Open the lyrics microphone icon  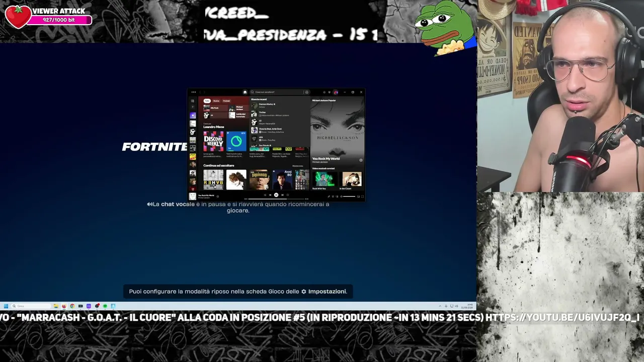click(329, 197)
